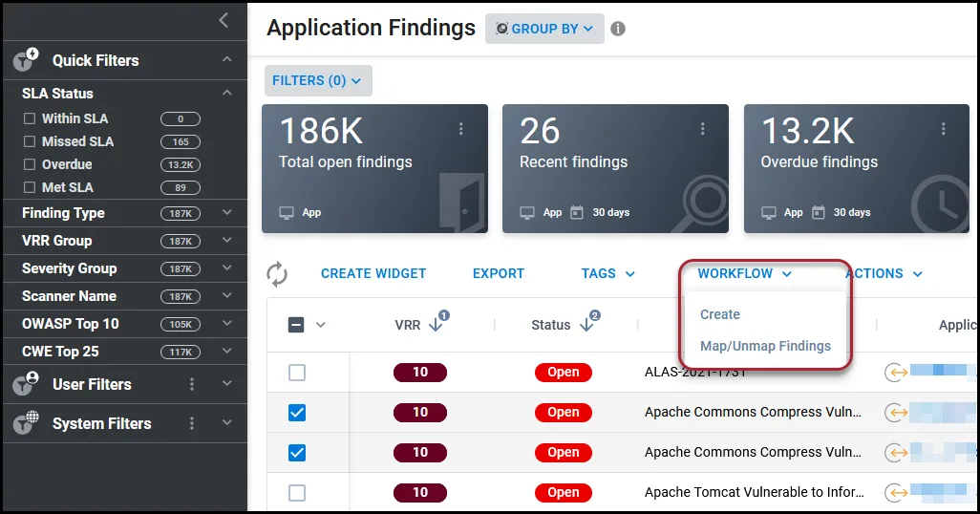The image size is (980, 514).
Task: Open the Overdue findings card
Action: [x=856, y=169]
